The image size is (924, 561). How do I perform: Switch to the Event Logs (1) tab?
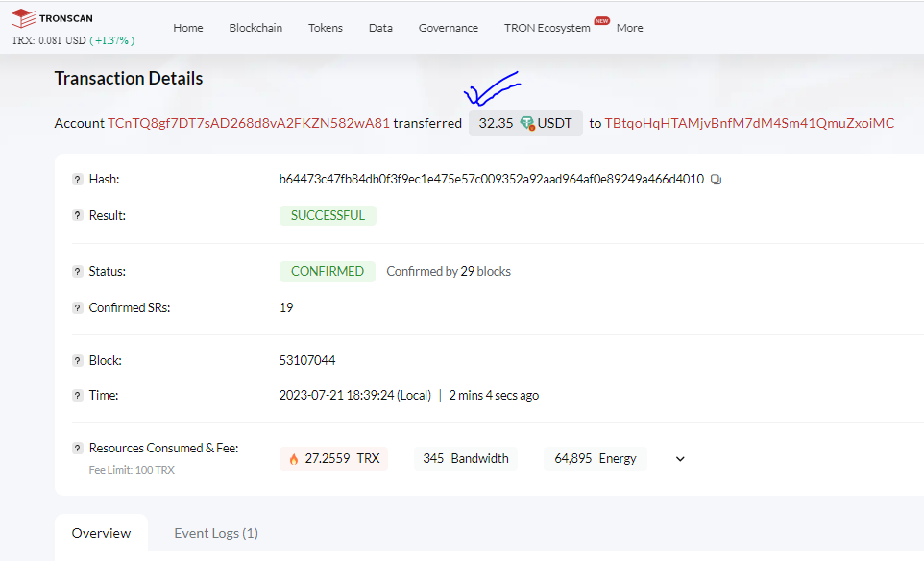[x=216, y=533]
